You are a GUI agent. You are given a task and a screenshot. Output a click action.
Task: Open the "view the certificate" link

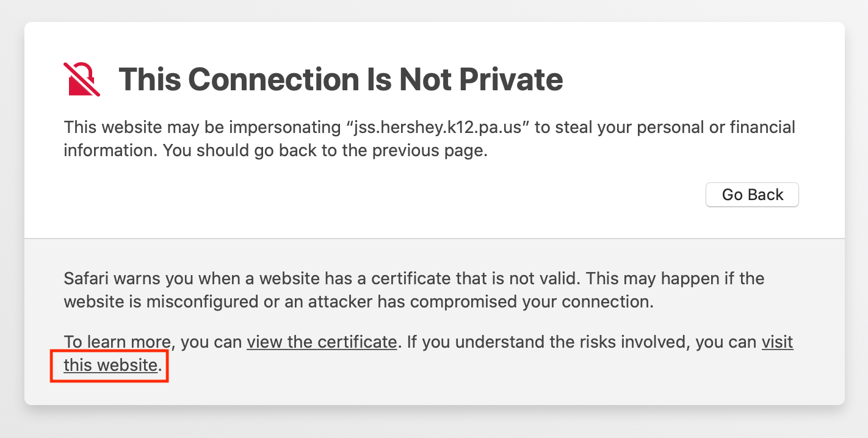(x=321, y=342)
